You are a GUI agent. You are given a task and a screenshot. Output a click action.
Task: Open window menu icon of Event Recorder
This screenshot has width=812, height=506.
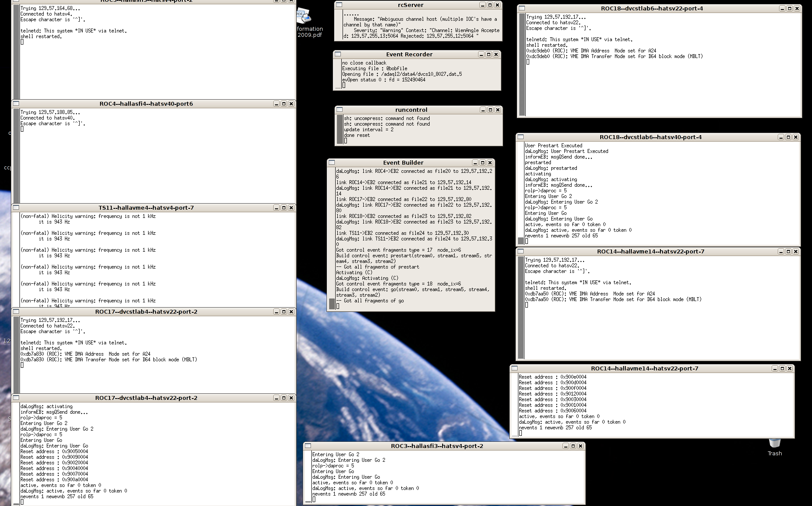[x=338, y=54]
